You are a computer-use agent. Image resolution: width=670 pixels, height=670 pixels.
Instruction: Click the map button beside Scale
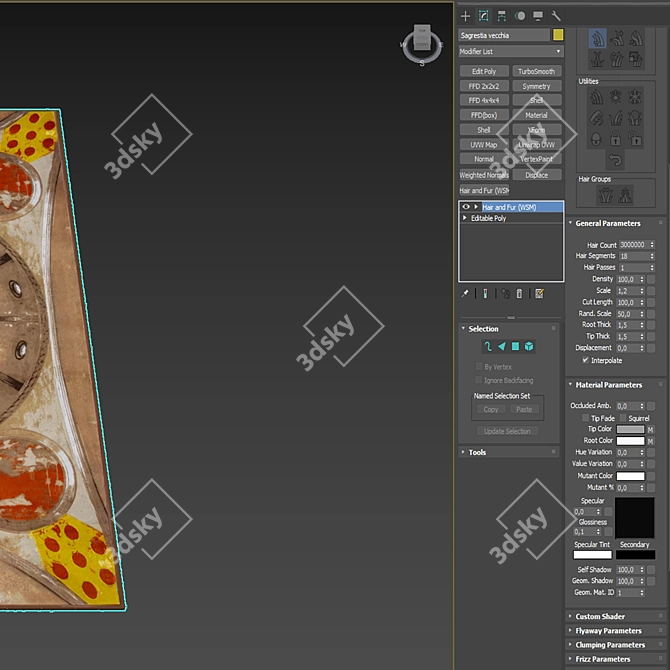[651, 291]
